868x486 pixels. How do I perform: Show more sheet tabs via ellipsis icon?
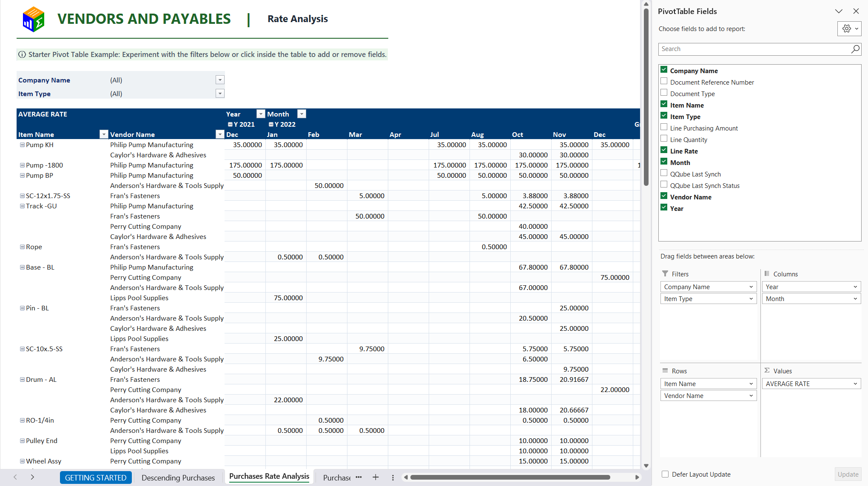(x=359, y=477)
